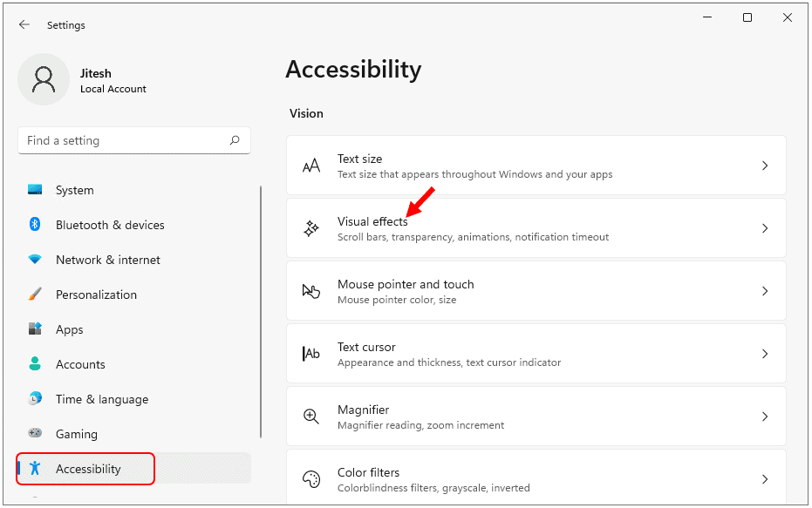This screenshot has height=508, width=812.
Task: Click the Time & language globe icon
Action: tap(35, 398)
